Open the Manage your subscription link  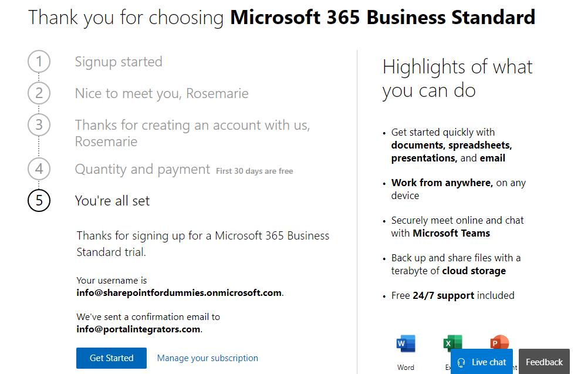tap(207, 358)
